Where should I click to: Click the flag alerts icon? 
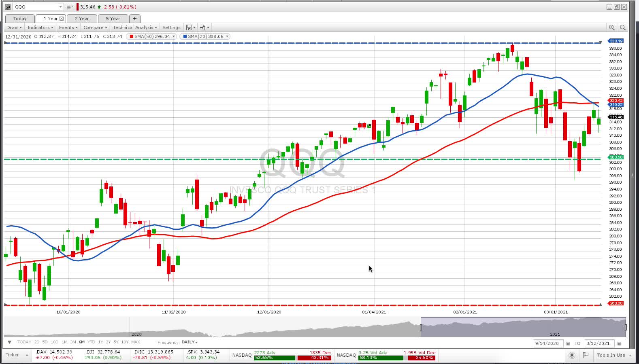[586, 355]
